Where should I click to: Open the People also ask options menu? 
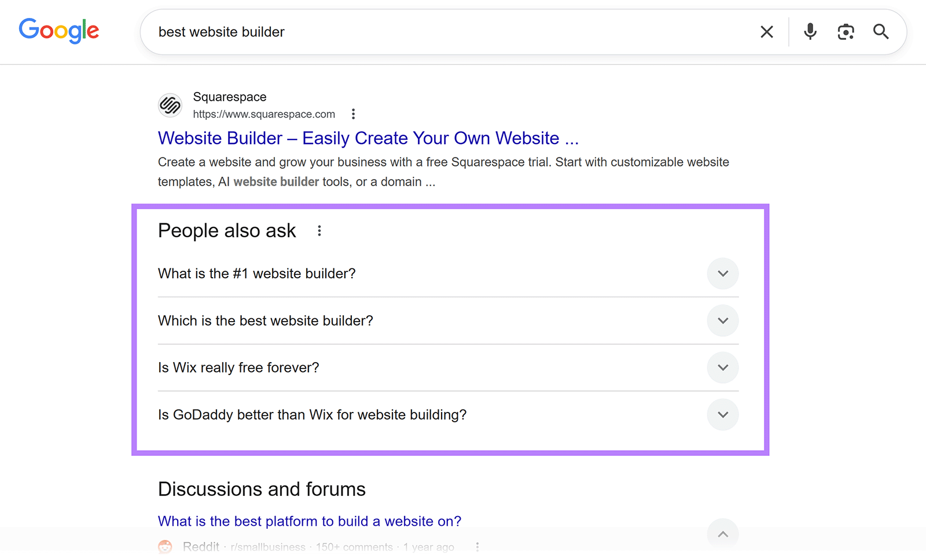coord(319,230)
